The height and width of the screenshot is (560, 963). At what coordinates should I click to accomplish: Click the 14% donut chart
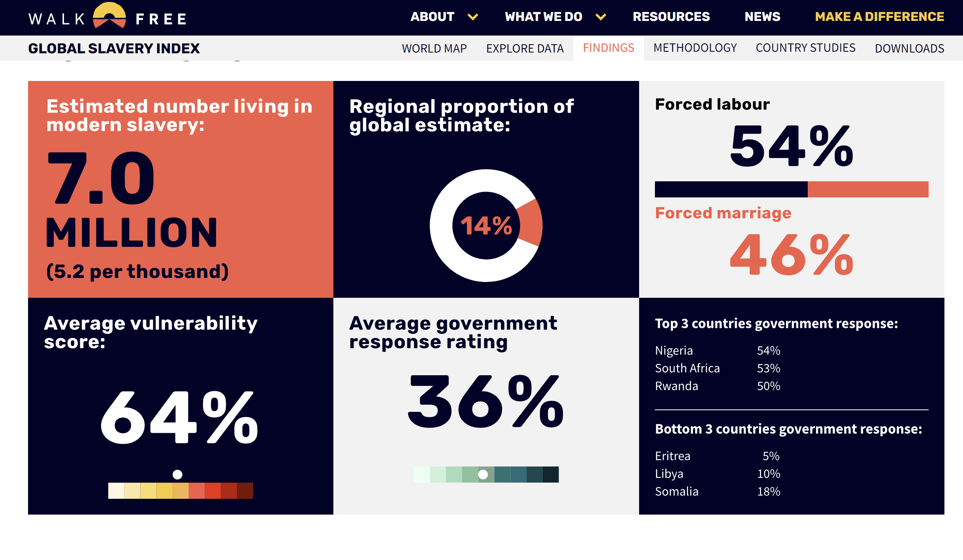coord(486,226)
